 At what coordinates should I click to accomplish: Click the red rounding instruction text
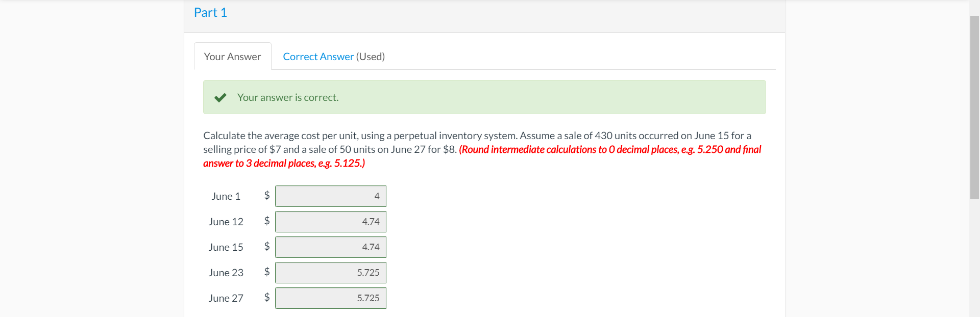pyautogui.click(x=561, y=149)
